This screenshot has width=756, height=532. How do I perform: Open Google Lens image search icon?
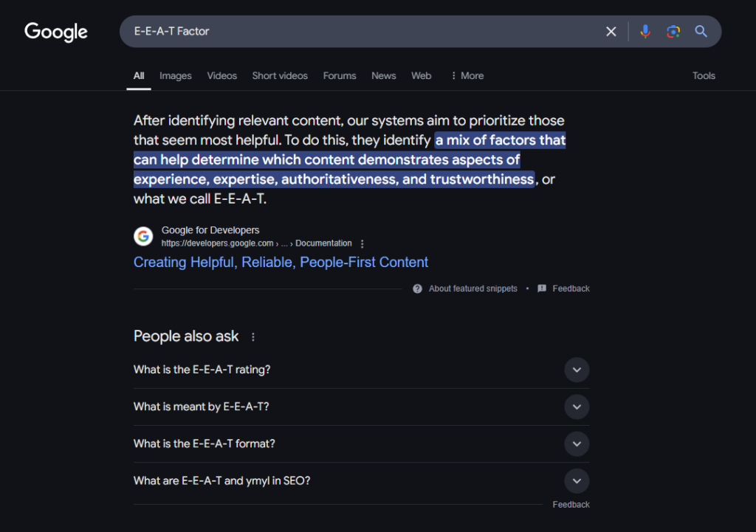coord(673,31)
